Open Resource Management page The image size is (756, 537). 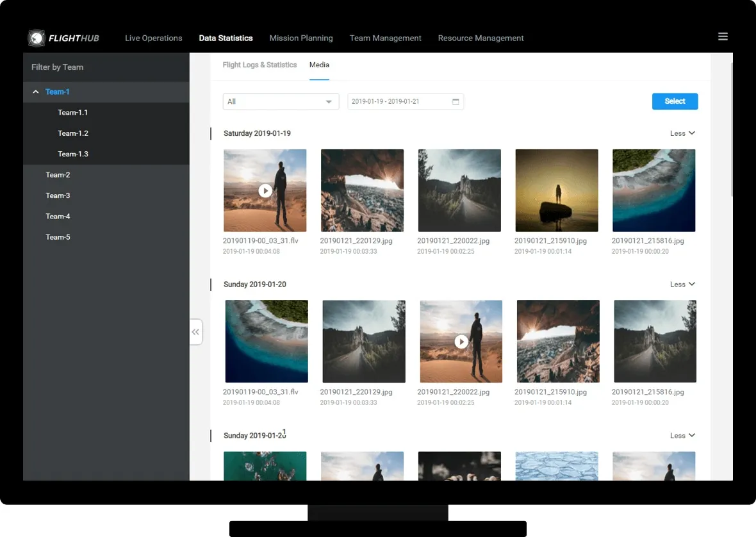[481, 38]
